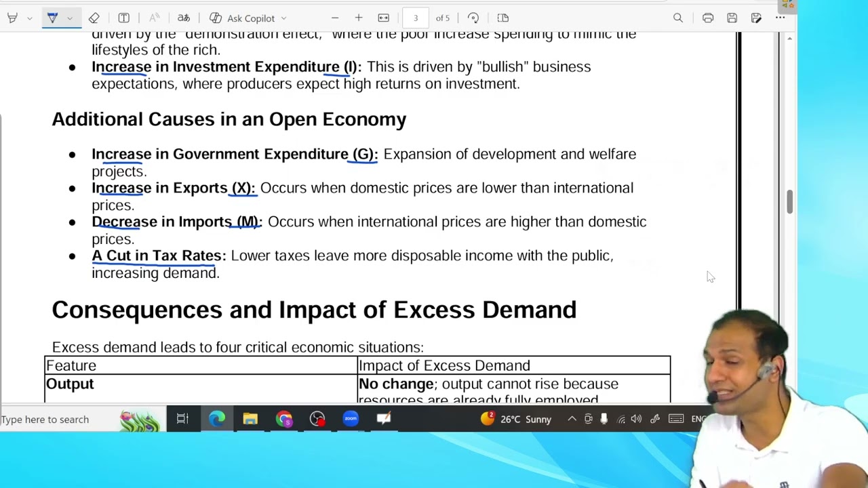Image resolution: width=868 pixels, height=488 pixels.
Task: Show hidden system tray icons chevron
Action: tap(572, 420)
